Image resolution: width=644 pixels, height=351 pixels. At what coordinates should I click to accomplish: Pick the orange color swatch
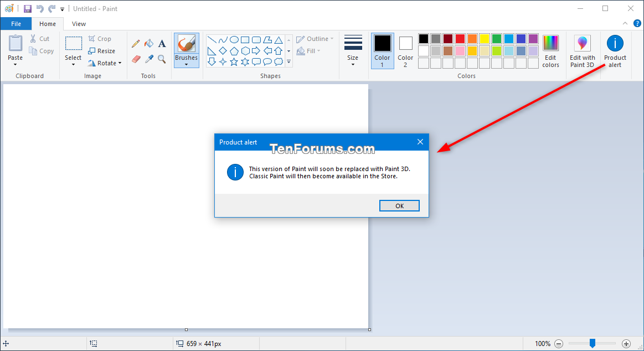tap(472, 39)
